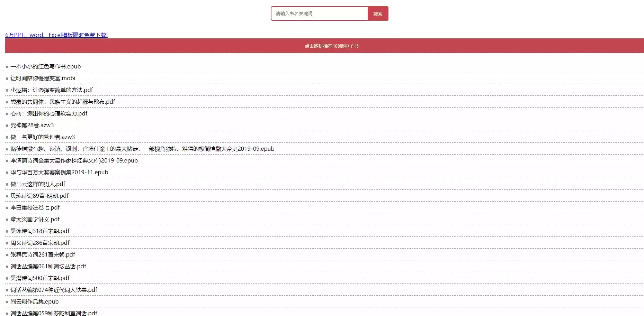Open 做一名更好的管理者.azw3
Viewport: 644px width, 316px height.
pos(42,137)
